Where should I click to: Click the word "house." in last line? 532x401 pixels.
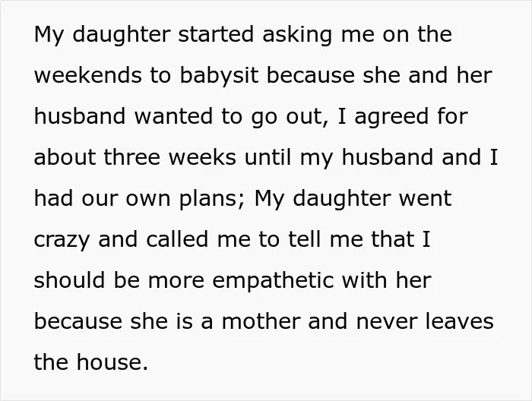click(x=112, y=362)
